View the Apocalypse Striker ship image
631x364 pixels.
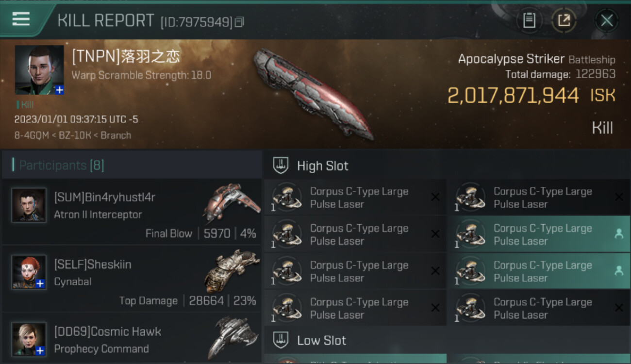click(x=313, y=94)
